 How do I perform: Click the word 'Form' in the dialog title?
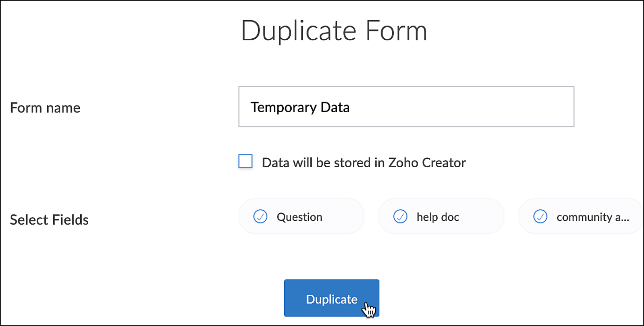pyautogui.click(x=396, y=31)
